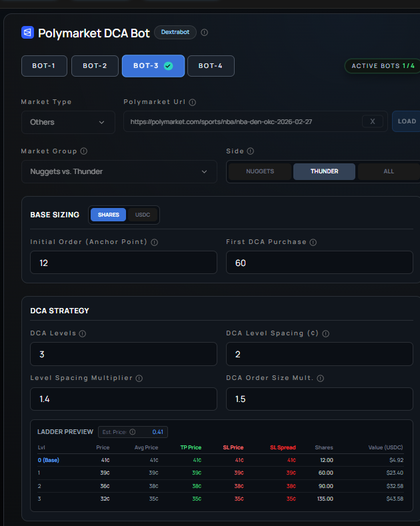Click the DCA Order Size Mult. field 1.5
420x526 pixels.
[319, 399]
